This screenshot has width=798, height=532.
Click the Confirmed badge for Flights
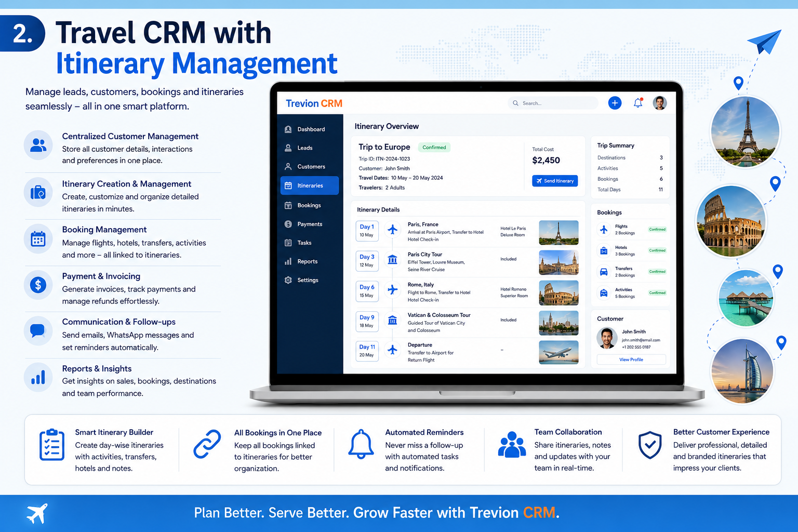point(657,229)
